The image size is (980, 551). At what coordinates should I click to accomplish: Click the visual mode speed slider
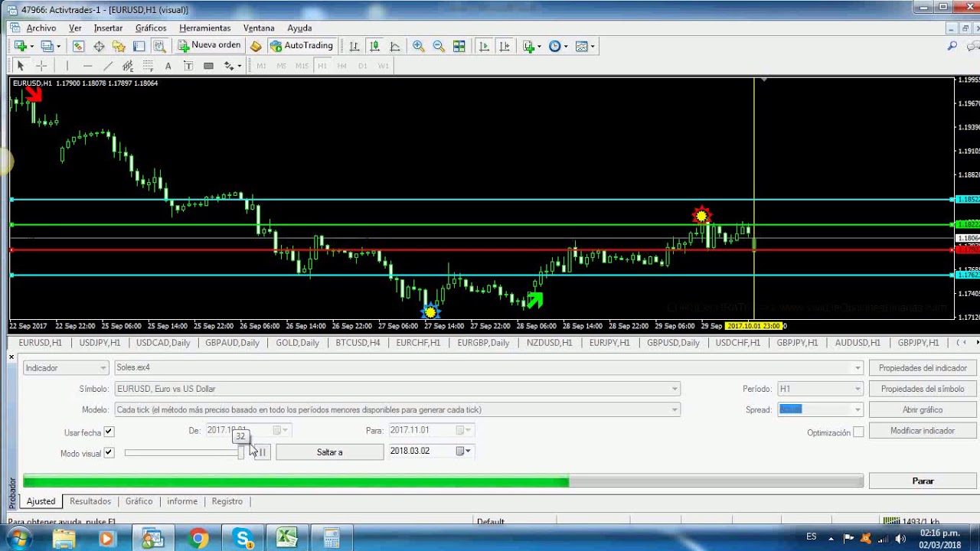click(184, 453)
